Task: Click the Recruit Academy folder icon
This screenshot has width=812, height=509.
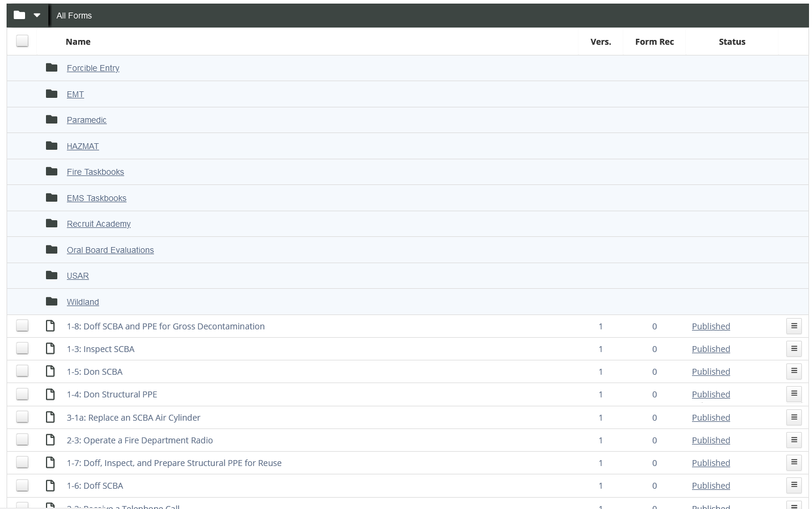Action: pyautogui.click(x=52, y=223)
